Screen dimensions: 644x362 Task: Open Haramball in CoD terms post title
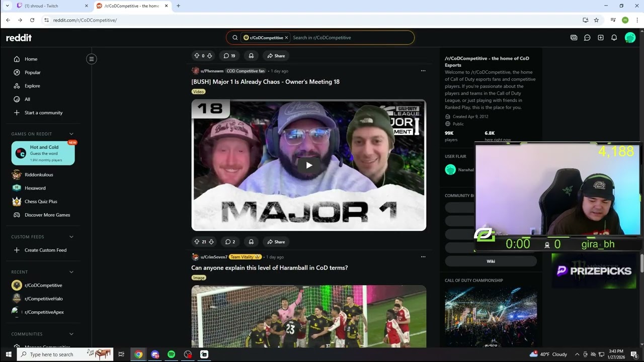pos(269,268)
